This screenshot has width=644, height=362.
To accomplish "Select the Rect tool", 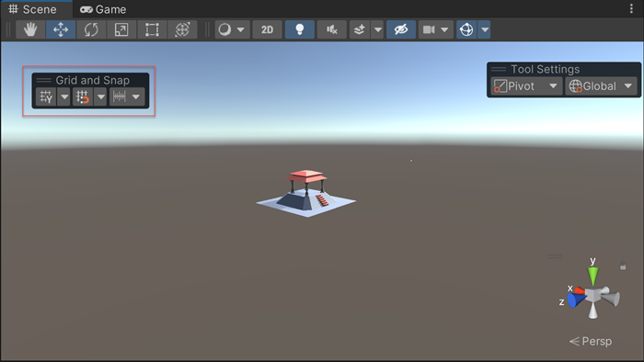I will [x=152, y=29].
